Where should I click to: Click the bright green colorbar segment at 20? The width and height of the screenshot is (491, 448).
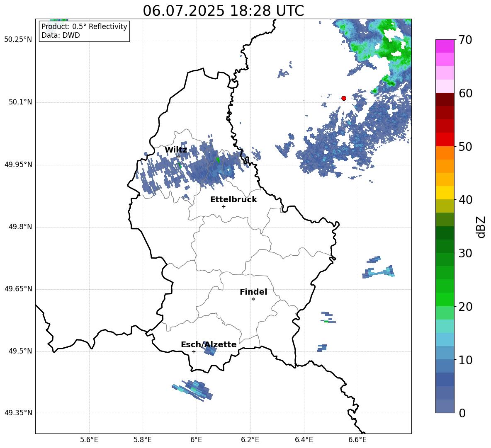(445, 300)
